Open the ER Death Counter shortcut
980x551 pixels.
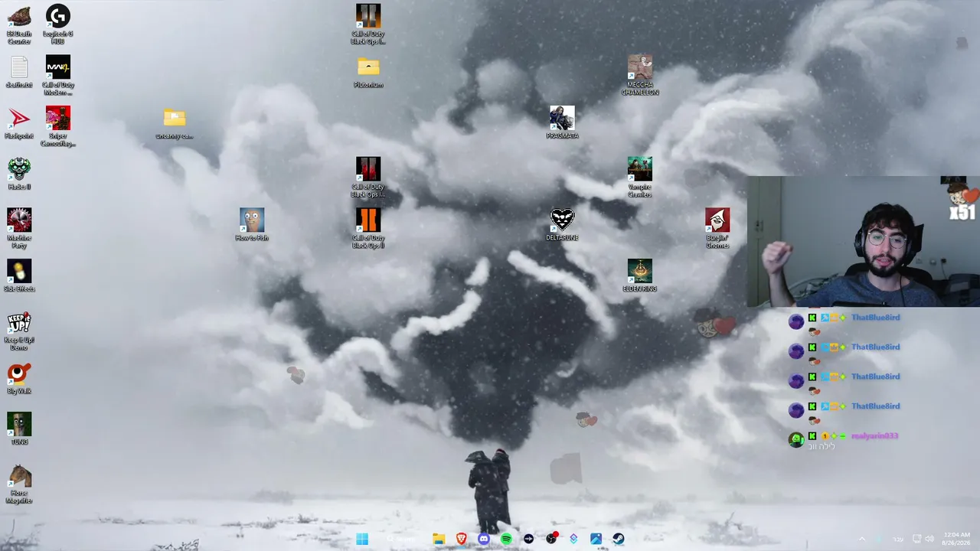(19, 24)
